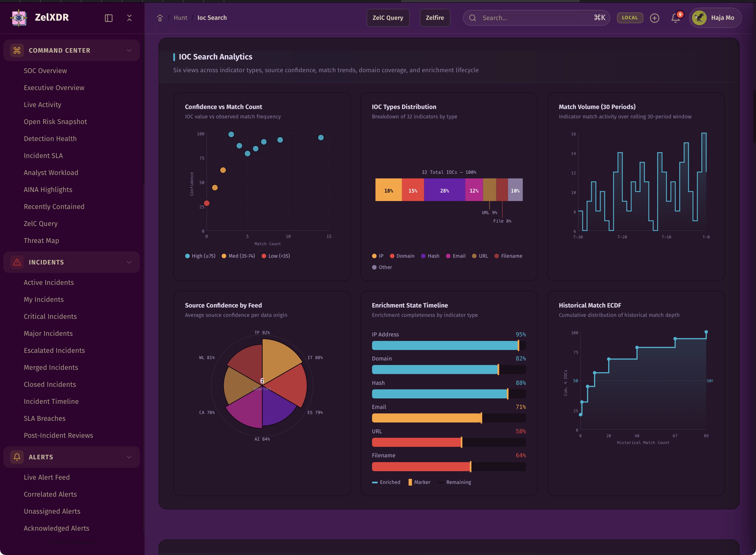Click the purple Hash 28% bar segment
The width and height of the screenshot is (756, 555).
pos(444,190)
